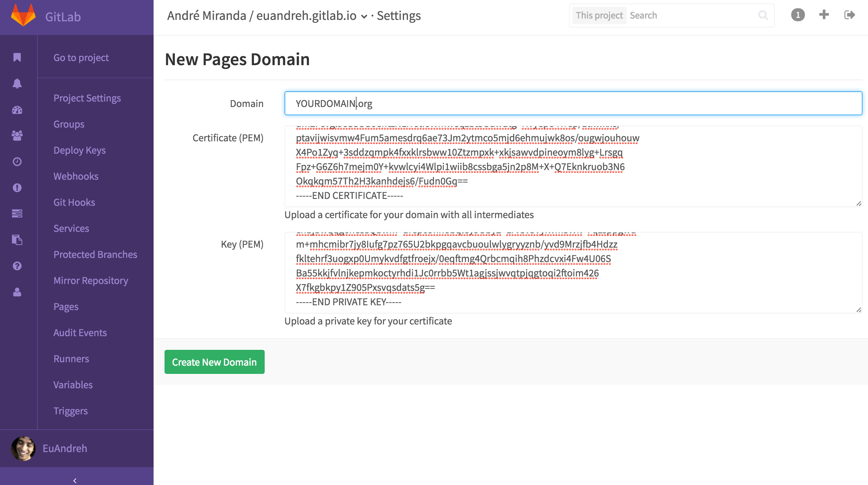Expand the project name dropdown chevron

364,16
